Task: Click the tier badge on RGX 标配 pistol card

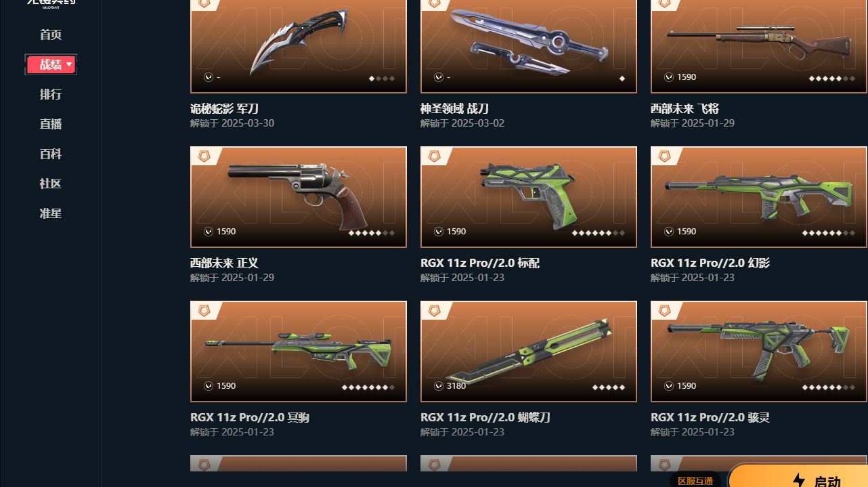Action: tap(434, 156)
